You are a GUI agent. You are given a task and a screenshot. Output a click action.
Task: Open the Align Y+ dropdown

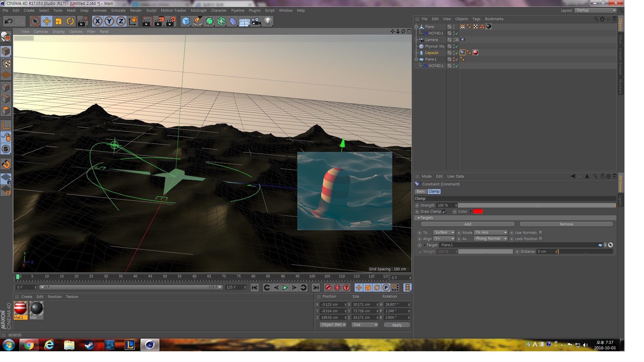coord(444,239)
